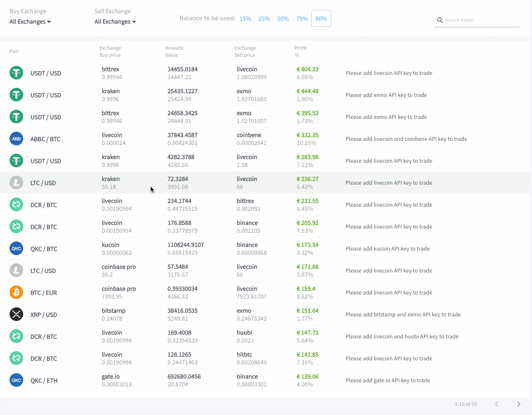Set balance to be used to 15%

(x=245, y=19)
